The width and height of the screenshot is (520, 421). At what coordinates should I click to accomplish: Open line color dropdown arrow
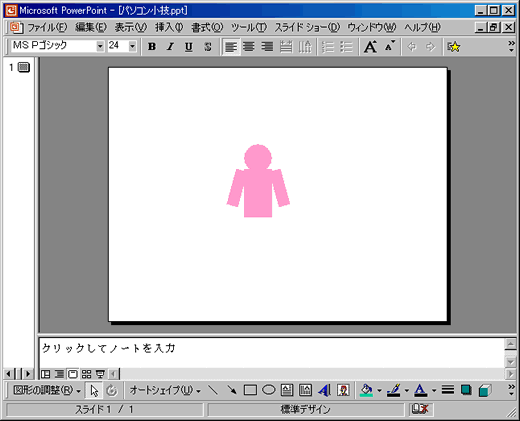(x=407, y=390)
